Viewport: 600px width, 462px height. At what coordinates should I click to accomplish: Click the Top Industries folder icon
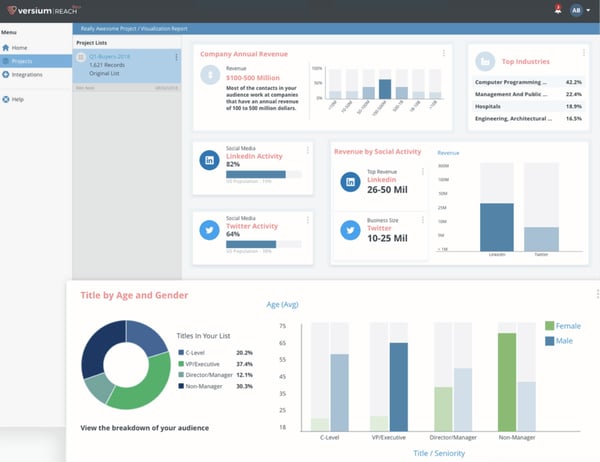(x=485, y=60)
